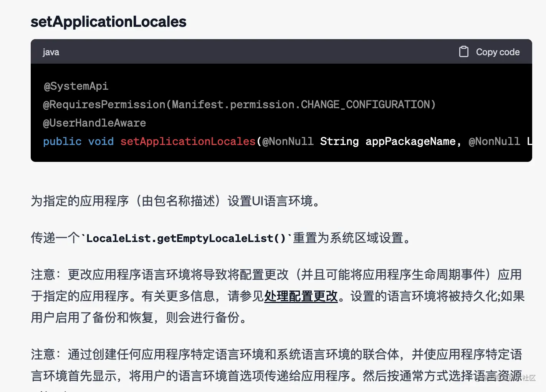The height and width of the screenshot is (392, 546).
Task: Click the @NonNull before String
Action: point(288,142)
